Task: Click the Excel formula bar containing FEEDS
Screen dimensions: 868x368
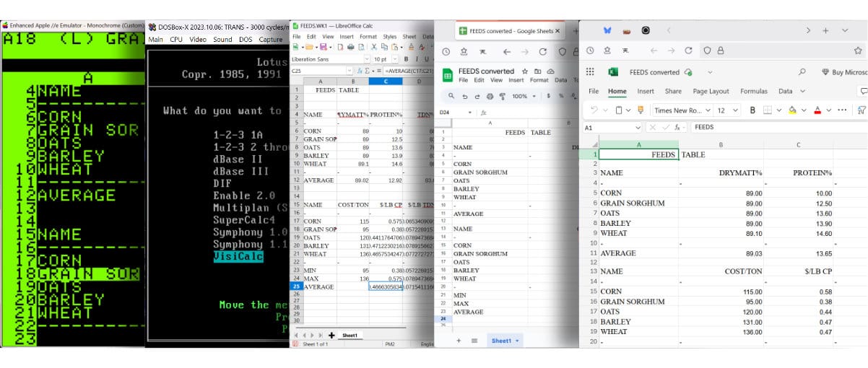Action: (x=773, y=127)
